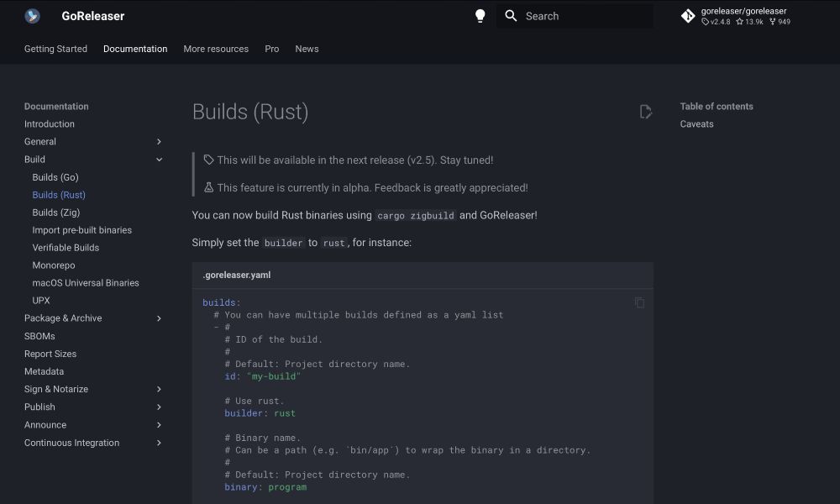Expand Continuous Integration section chevron
The width and height of the screenshot is (840, 504).
point(159,443)
